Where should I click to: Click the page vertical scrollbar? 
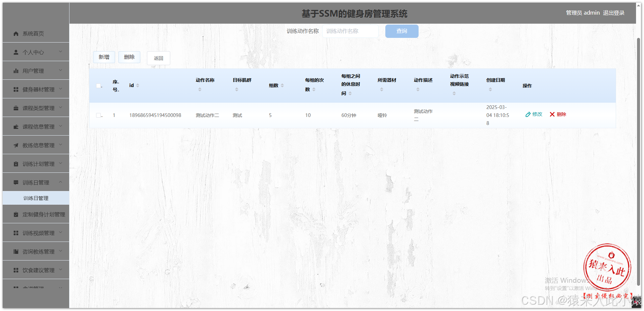(638, 161)
